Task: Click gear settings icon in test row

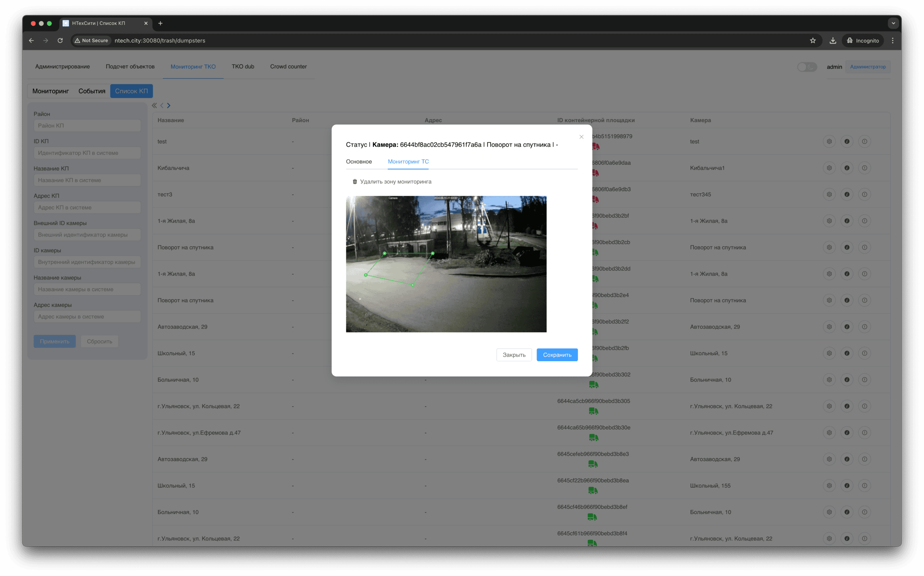Action: coord(829,141)
